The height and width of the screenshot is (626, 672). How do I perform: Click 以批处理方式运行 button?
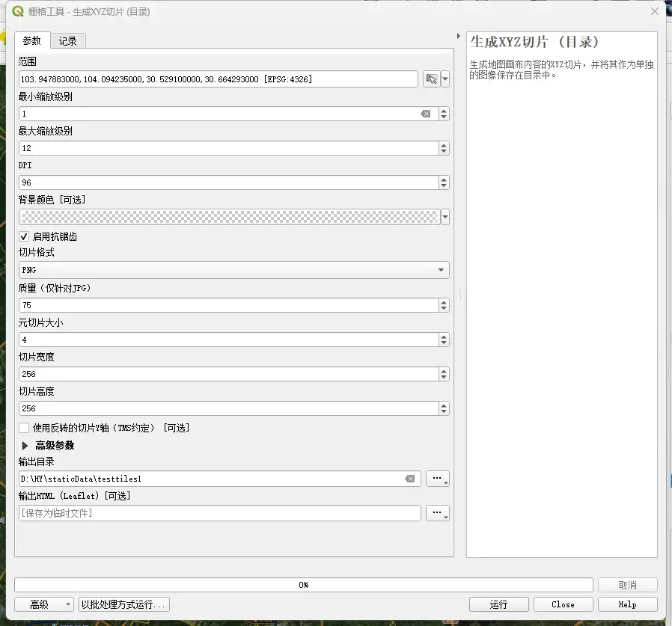(x=125, y=604)
